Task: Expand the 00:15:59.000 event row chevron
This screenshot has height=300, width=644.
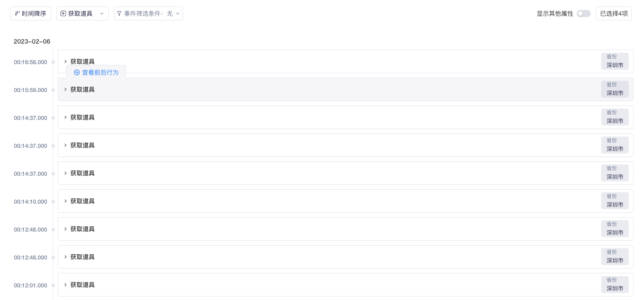Action: [65, 89]
